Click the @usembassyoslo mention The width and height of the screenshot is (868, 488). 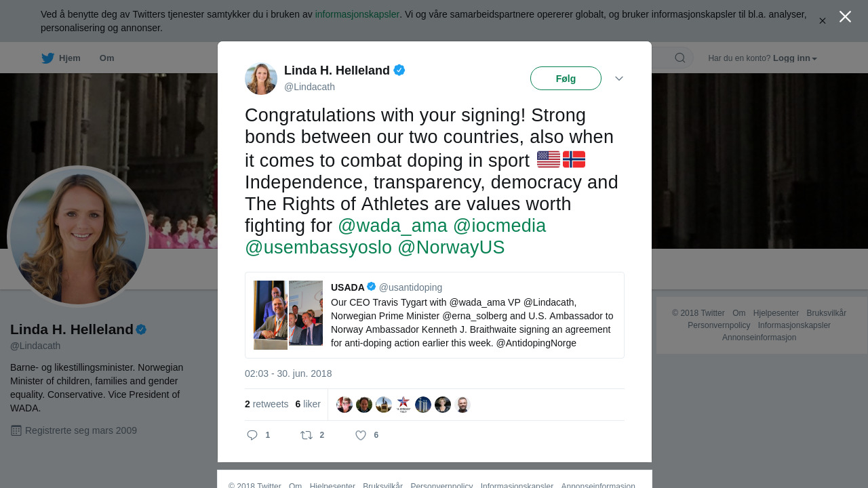(x=318, y=247)
